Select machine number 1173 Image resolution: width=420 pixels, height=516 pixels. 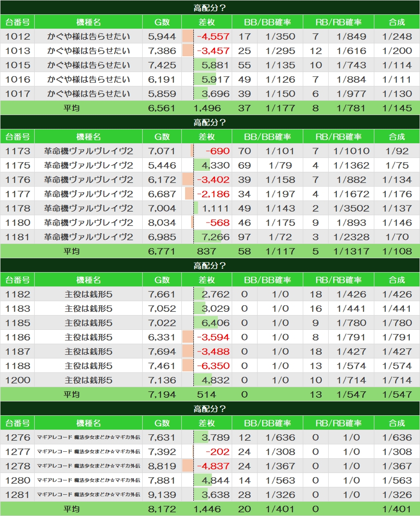pos(18,151)
